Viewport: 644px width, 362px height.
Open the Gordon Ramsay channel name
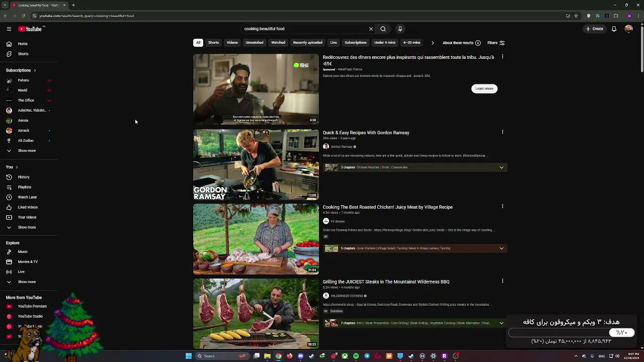click(342, 147)
